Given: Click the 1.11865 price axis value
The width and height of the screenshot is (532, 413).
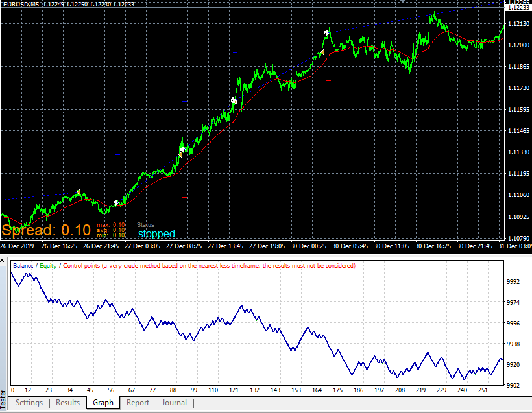Looking at the screenshot, I should click(x=518, y=67).
